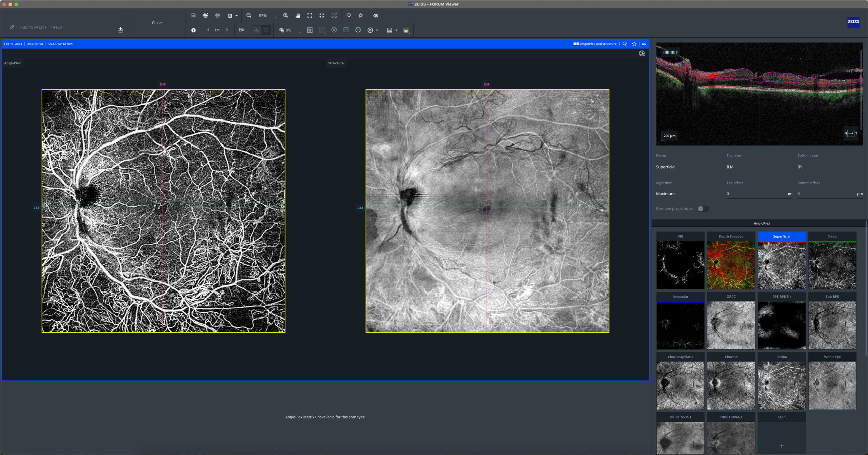Click the expand to fullscreen icon
The height and width of the screenshot is (455, 868).
[x=310, y=16]
